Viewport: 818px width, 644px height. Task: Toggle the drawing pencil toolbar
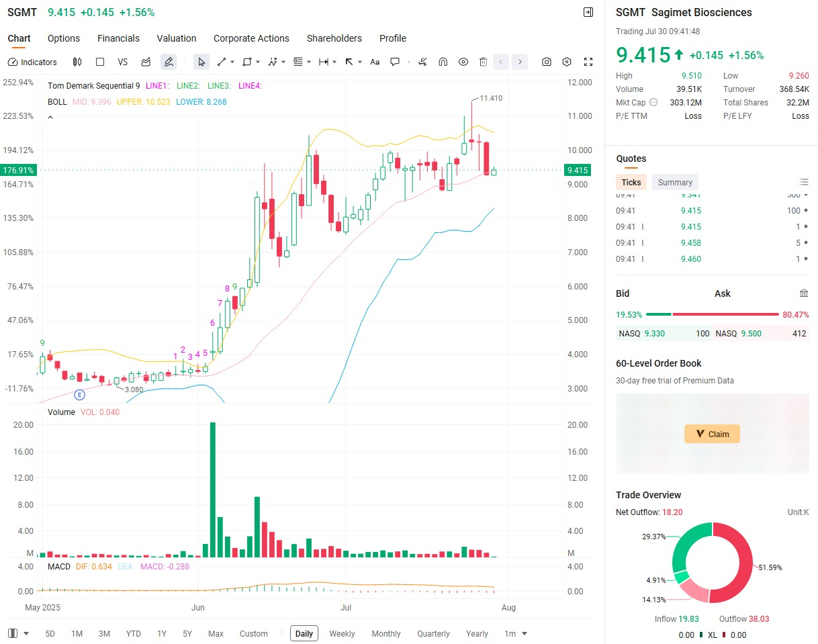tap(169, 62)
